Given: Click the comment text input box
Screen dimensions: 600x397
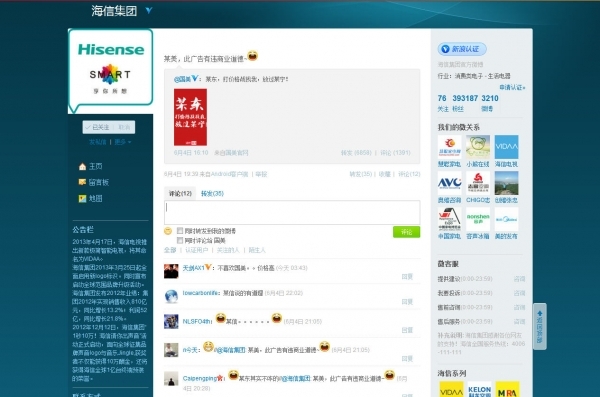Looking at the screenshot, I should click(292, 212).
